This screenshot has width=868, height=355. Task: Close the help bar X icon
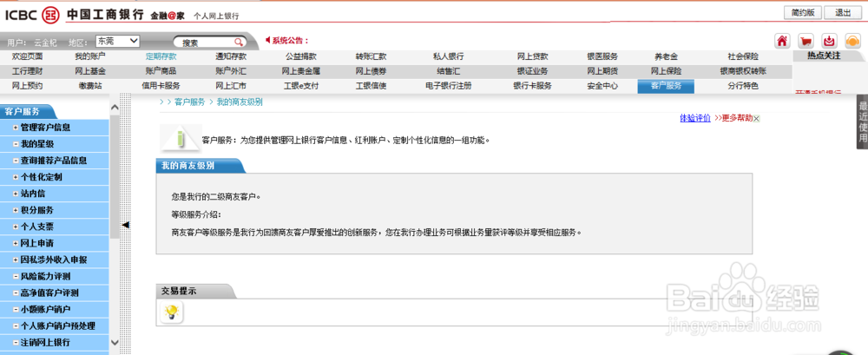tap(757, 119)
